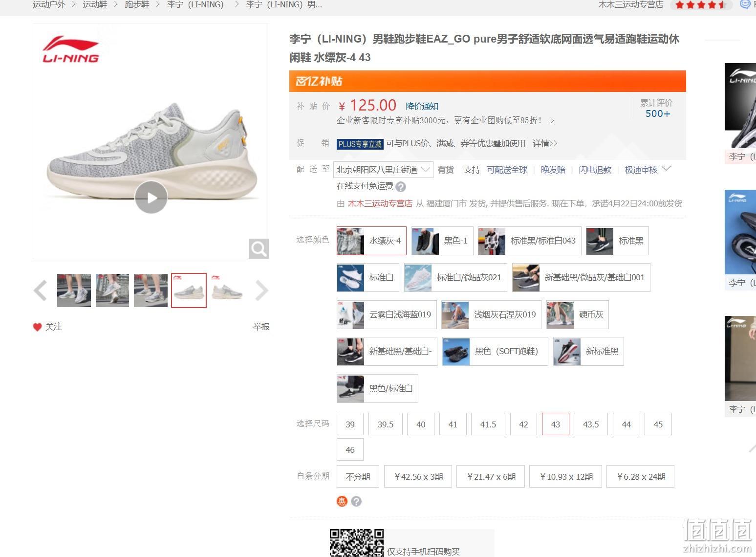Expand the service guarantees chevron after 极速审核
Screen dimensions: 756x557
(x=666, y=169)
